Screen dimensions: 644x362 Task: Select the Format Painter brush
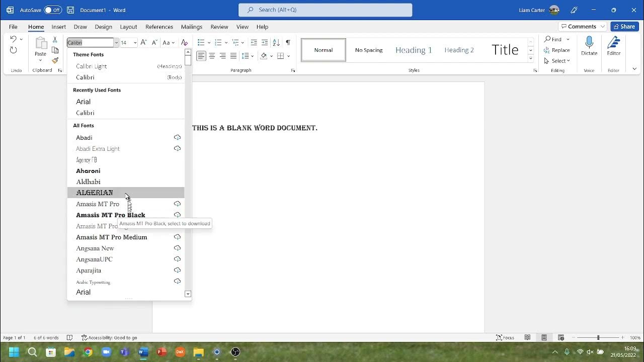coord(55,60)
